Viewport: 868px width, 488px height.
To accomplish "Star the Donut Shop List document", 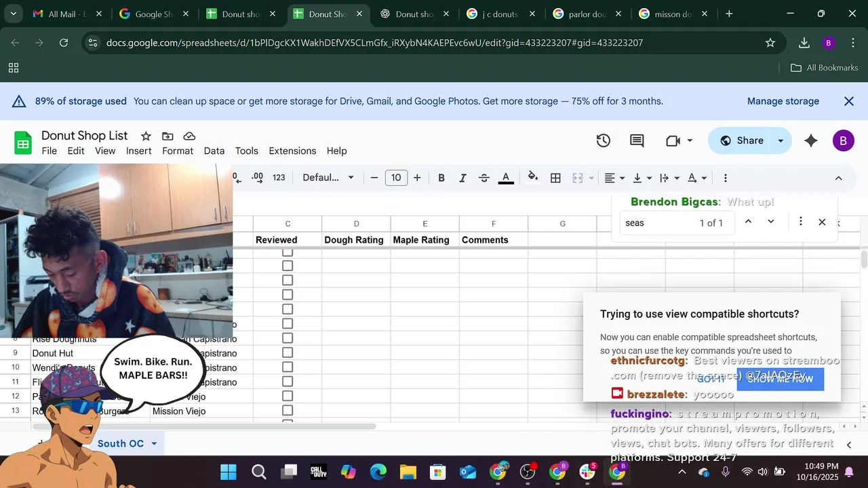I will click(x=146, y=136).
